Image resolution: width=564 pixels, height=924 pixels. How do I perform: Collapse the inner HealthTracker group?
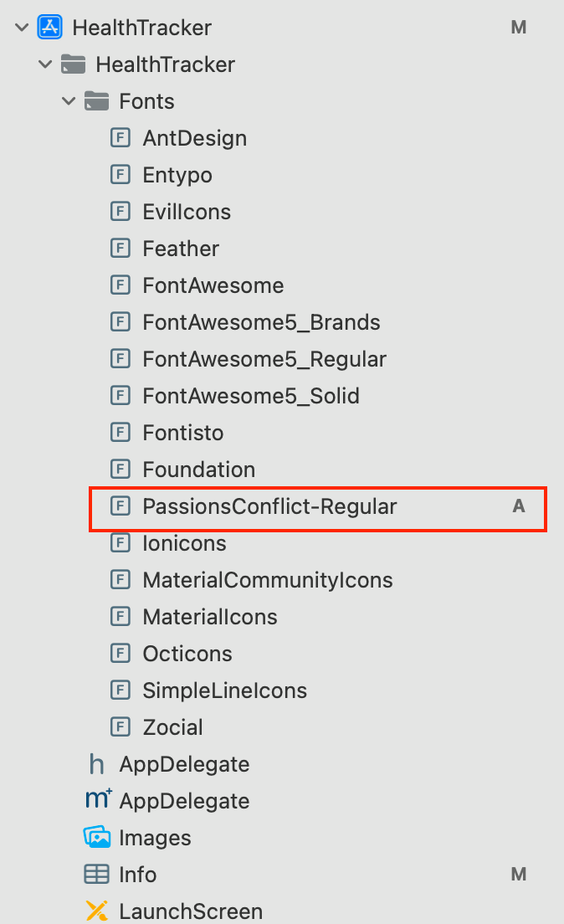pyautogui.click(x=44, y=64)
